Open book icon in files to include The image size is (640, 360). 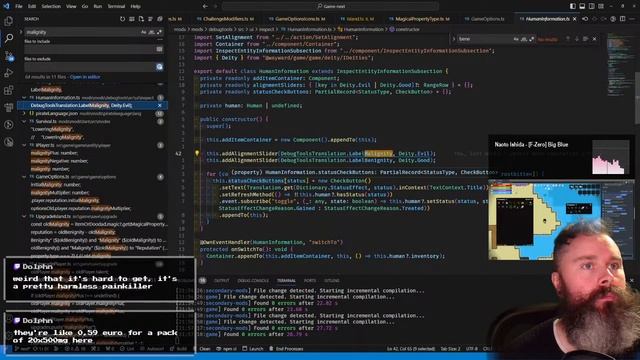click(159, 49)
